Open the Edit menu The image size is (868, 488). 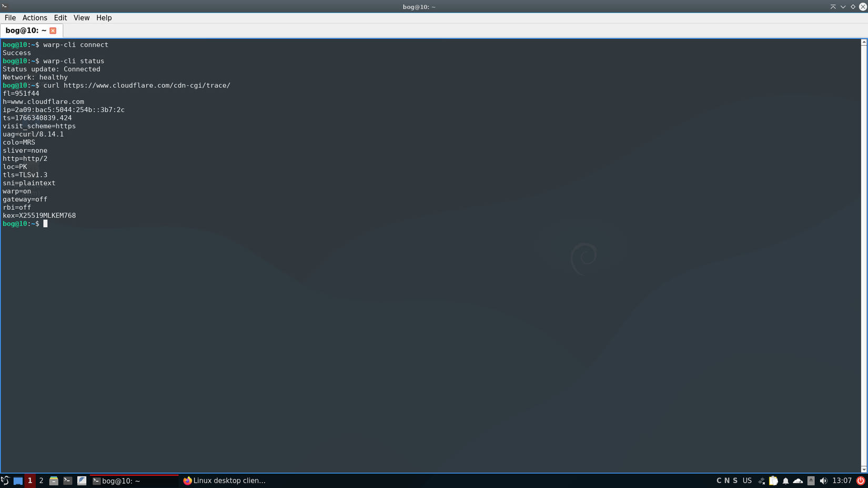(x=60, y=18)
